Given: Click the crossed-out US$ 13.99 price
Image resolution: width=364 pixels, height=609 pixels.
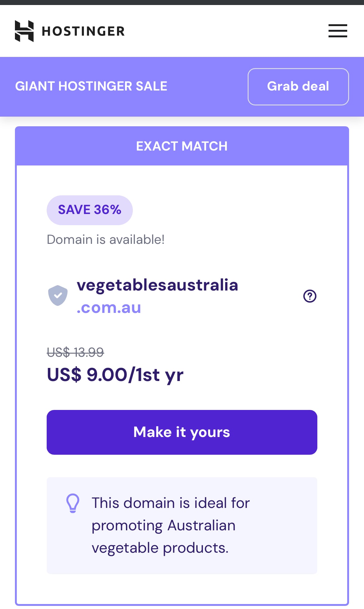Looking at the screenshot, I should [x=75, y=352].
